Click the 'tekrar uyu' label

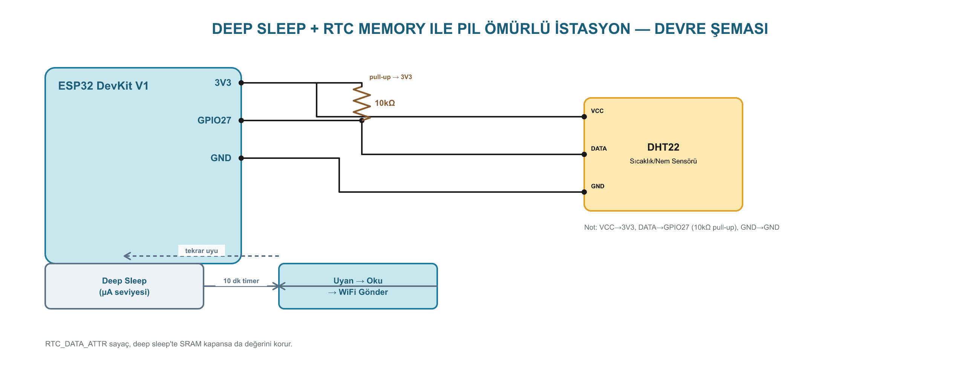point(201,251)
